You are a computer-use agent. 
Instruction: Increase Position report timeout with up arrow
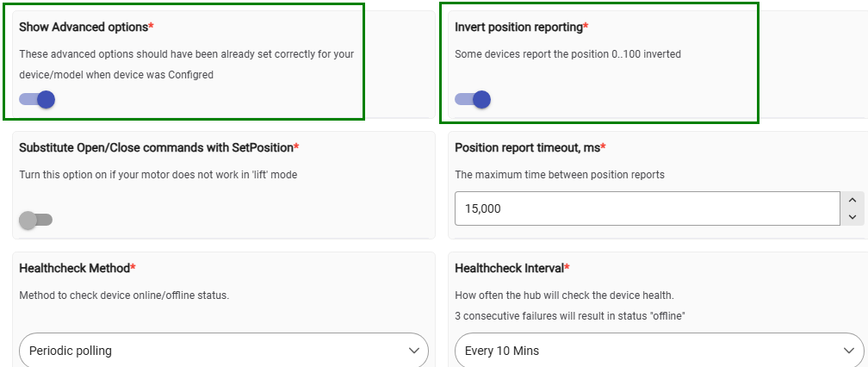point(852,200)
